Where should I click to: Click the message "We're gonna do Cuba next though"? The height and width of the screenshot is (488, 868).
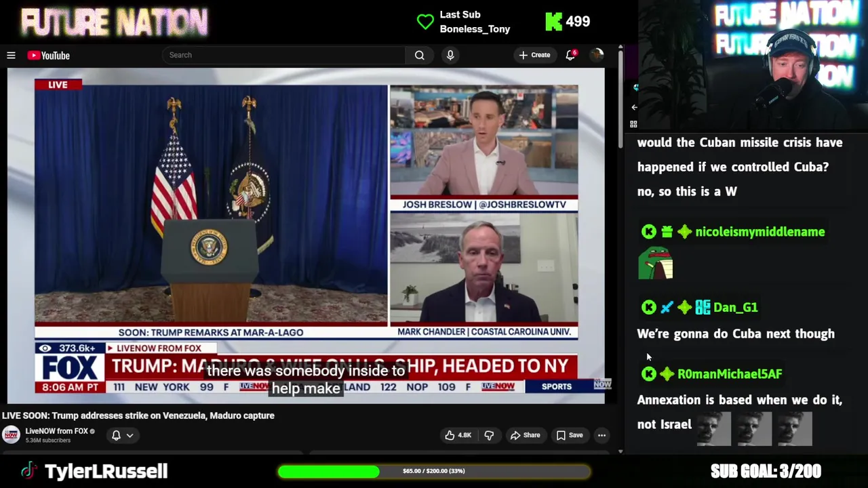736,333
